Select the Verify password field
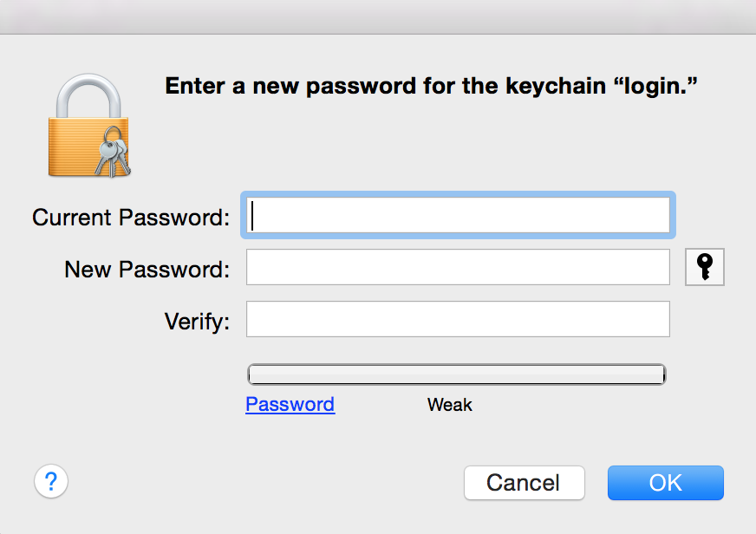Image resolution: width=756 pixels, height=534 pixels. 458,319
